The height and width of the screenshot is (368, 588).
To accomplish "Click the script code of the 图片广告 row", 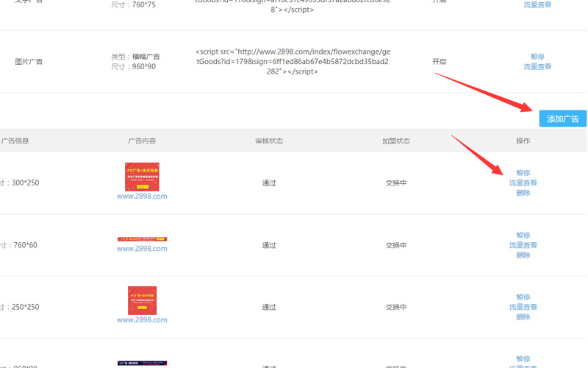I will click(293, 62).
